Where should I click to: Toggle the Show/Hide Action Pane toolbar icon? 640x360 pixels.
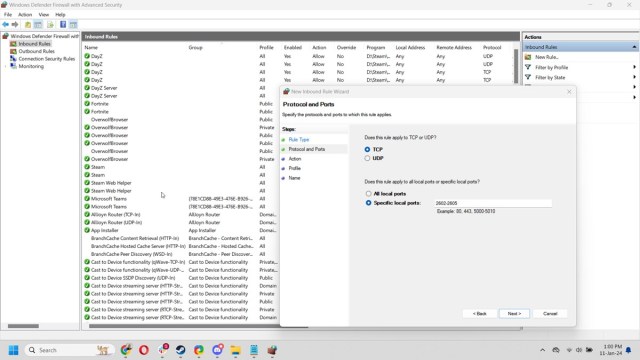click(73, 25)
